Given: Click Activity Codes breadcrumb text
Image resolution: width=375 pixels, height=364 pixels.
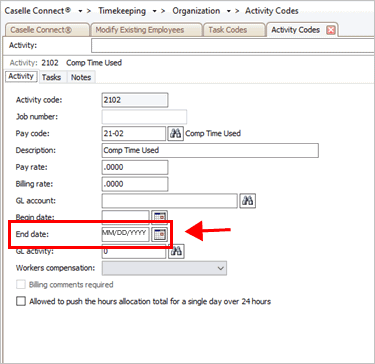Looking at the screenshot, I should coord(272,11).
